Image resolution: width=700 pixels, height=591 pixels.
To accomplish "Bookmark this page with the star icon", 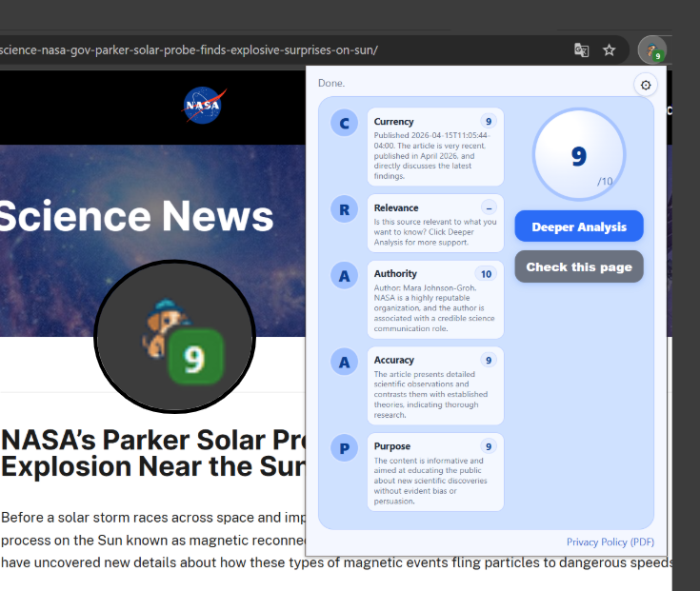I will (x=610, y=49).
